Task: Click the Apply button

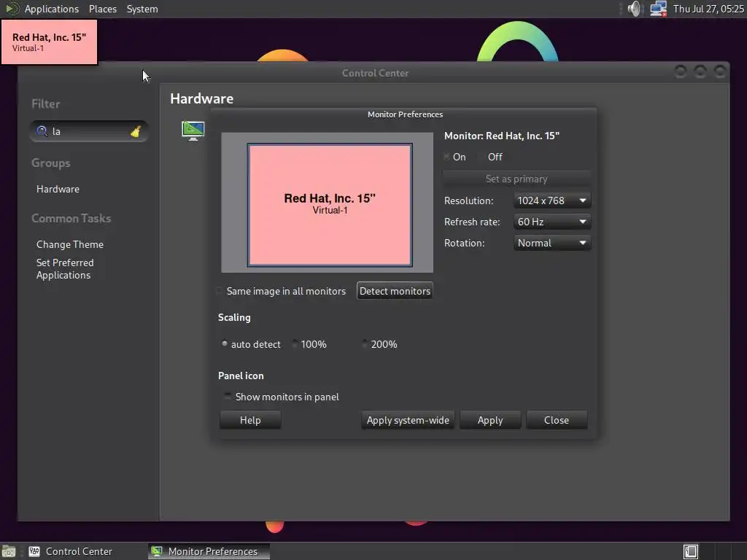Action: 490,420
